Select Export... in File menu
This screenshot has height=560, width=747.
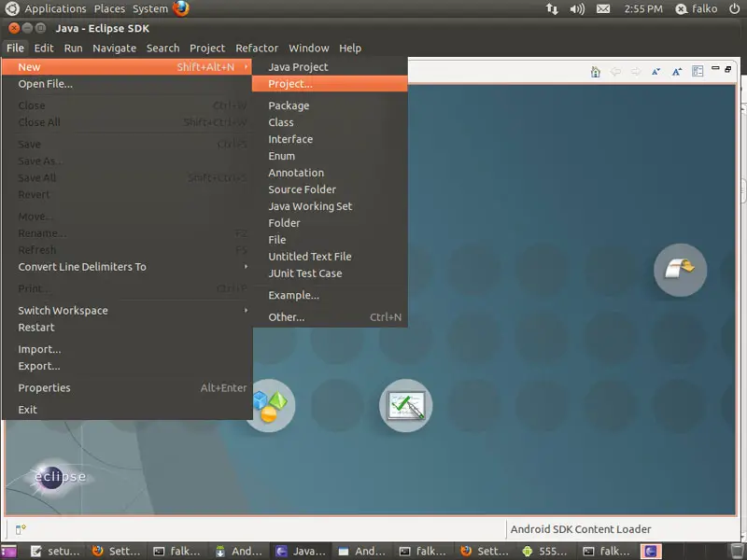click(x=127, y=366)
